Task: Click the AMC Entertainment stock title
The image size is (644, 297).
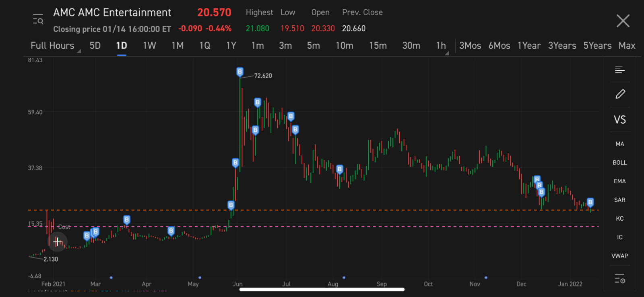Action: 112,12
